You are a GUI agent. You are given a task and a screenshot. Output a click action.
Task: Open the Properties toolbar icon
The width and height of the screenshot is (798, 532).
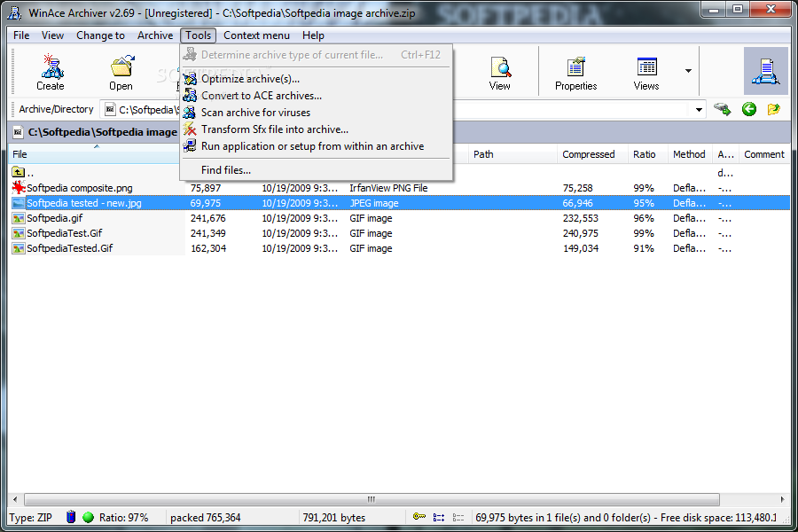[576, 67]
